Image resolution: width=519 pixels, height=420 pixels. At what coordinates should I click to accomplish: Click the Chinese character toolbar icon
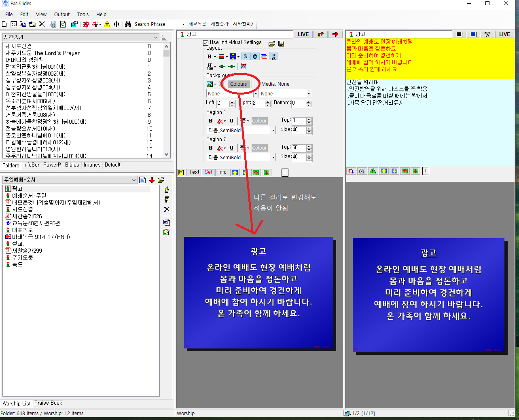tap(117, 24)
